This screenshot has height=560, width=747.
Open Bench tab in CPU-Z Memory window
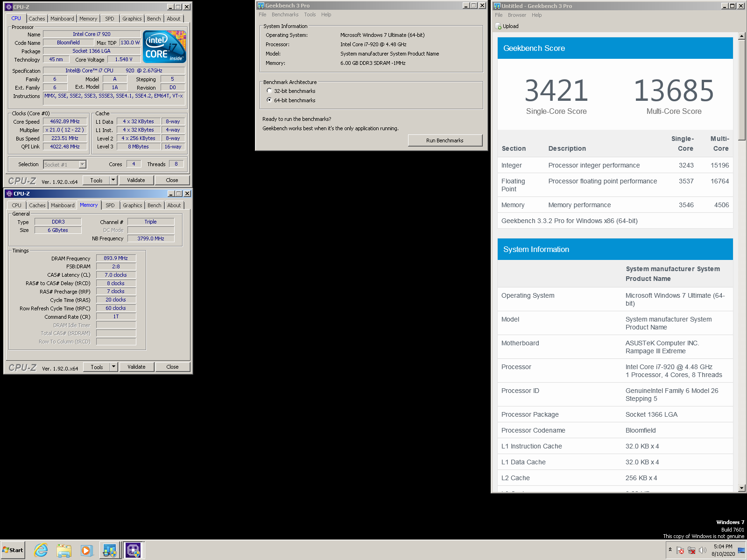pos(155,205)
